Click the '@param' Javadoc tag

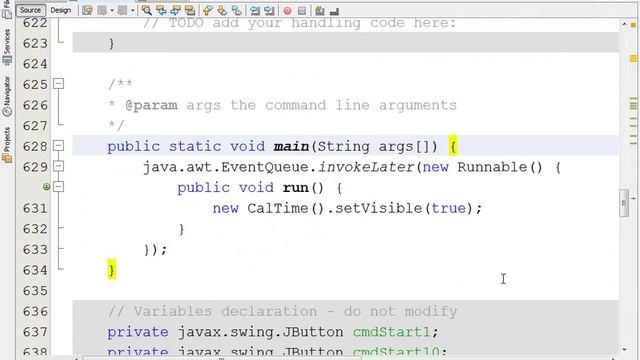151,105
